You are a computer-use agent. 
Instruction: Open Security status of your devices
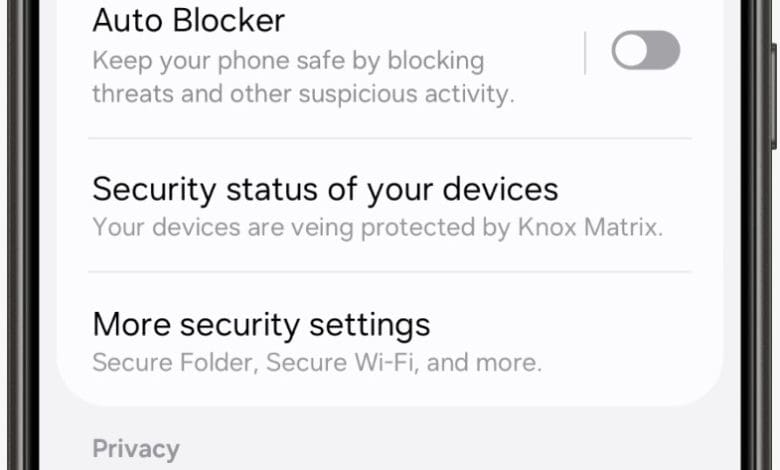click(x=325, y=189)
